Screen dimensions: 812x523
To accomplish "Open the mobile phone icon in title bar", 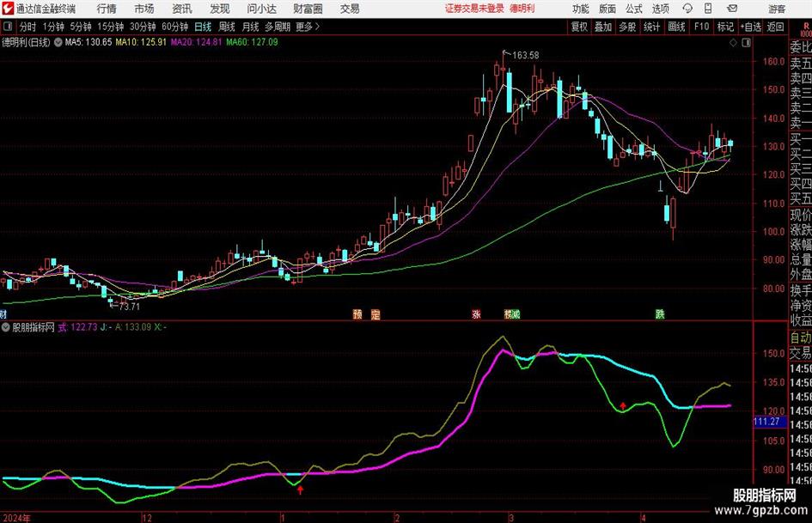I will pyautogui.click(x=708, y=9).
